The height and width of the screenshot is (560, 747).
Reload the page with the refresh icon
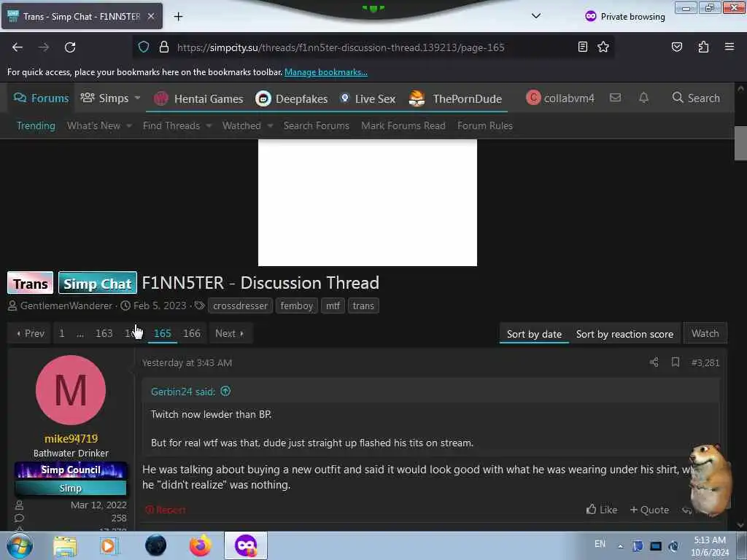click(70, 47)
